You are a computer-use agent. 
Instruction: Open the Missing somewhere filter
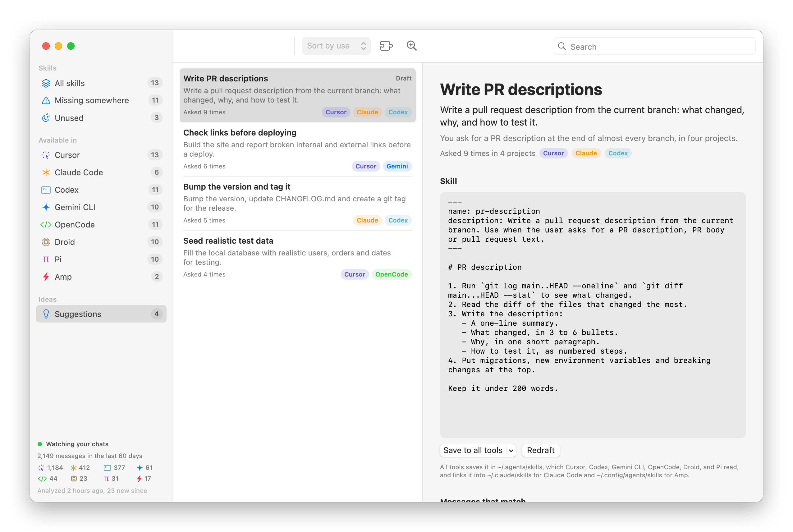(101, 100)
